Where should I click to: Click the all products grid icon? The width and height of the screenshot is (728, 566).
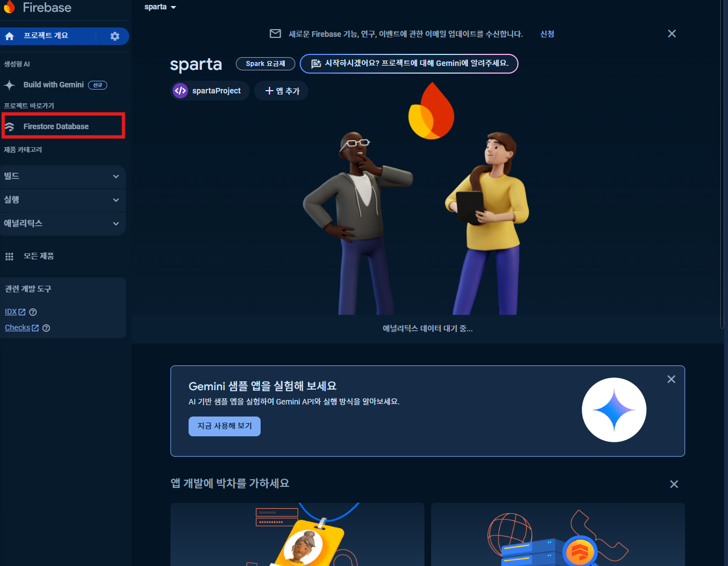point(9,257)
